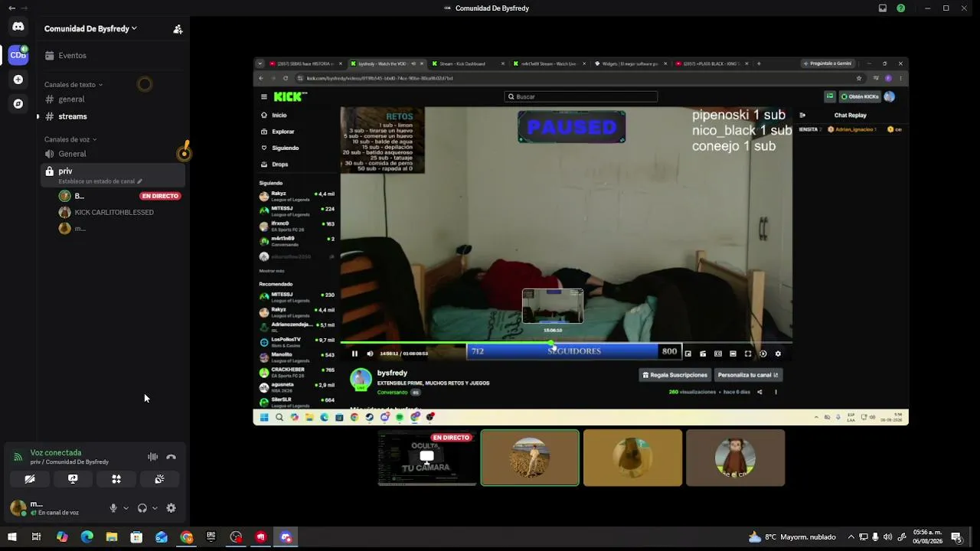Toggle the camera on or off
980x551 pixels.
click(30, 479)
